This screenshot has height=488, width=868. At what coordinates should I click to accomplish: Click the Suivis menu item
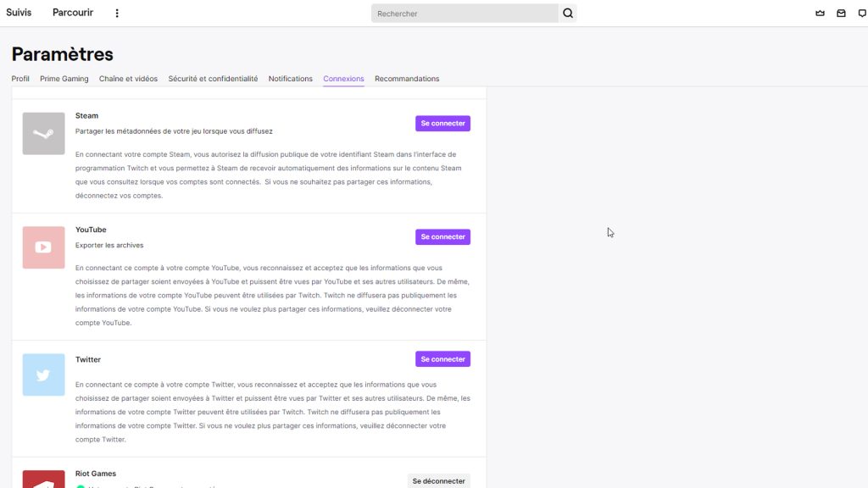(x=19, y=12)
